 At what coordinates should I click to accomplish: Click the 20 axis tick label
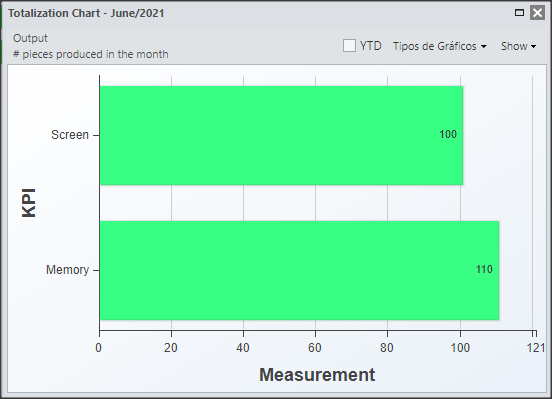point(171,348)
